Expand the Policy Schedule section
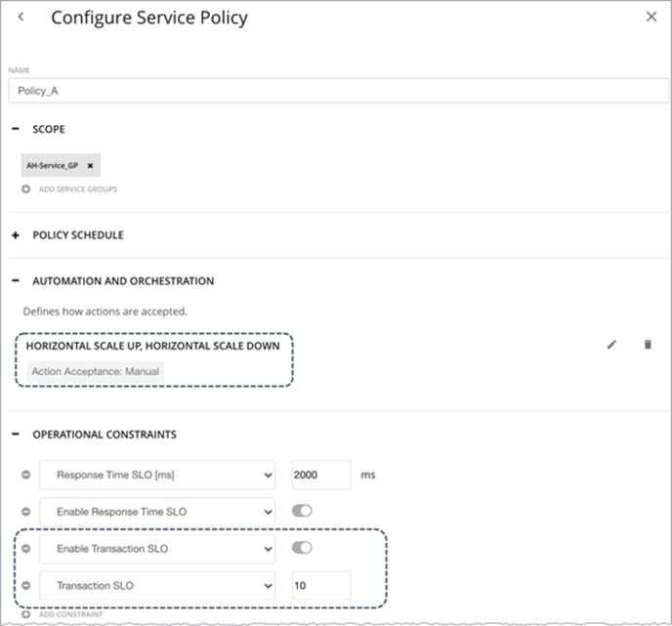This screenshot has height=626, width=672. 16,235
